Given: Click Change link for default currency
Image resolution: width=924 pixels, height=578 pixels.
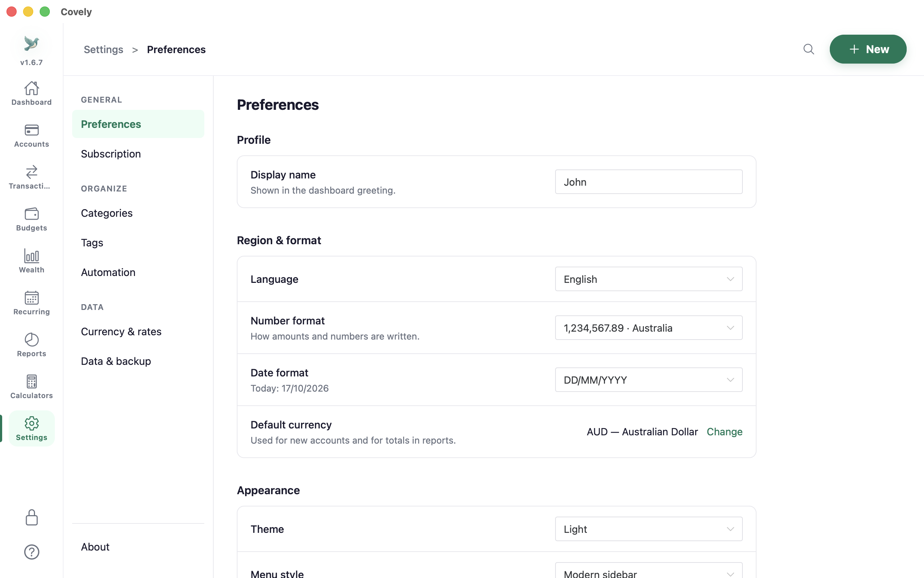Looking at the screenshot, I should pyautogui.click(x=724, y=432).
